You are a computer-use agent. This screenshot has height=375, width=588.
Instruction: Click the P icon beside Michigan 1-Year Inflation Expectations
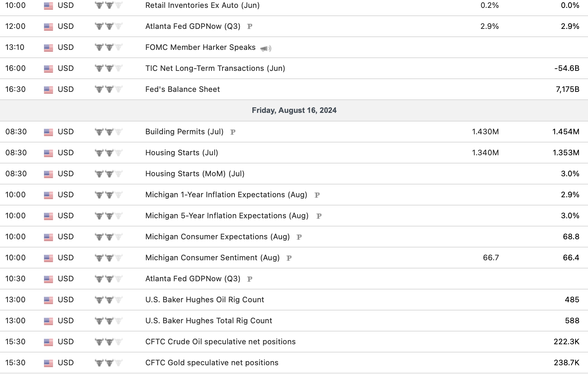coord(317,195)
